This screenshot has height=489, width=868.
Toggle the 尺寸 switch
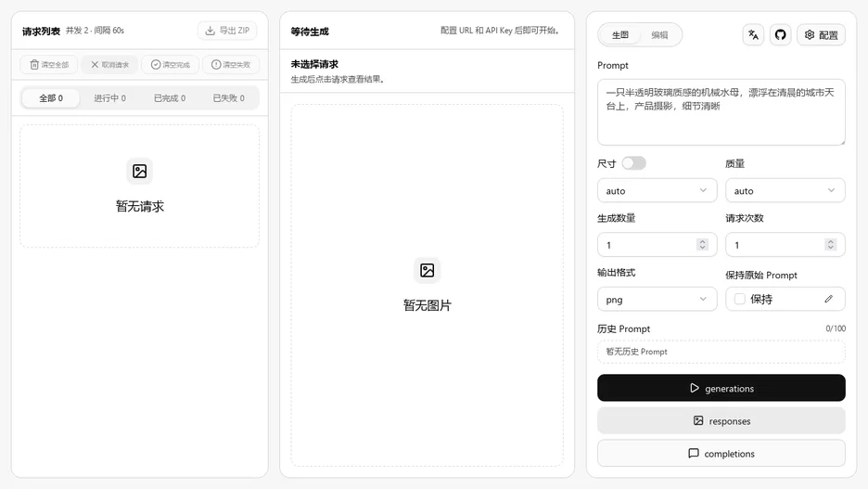(633, 163)
